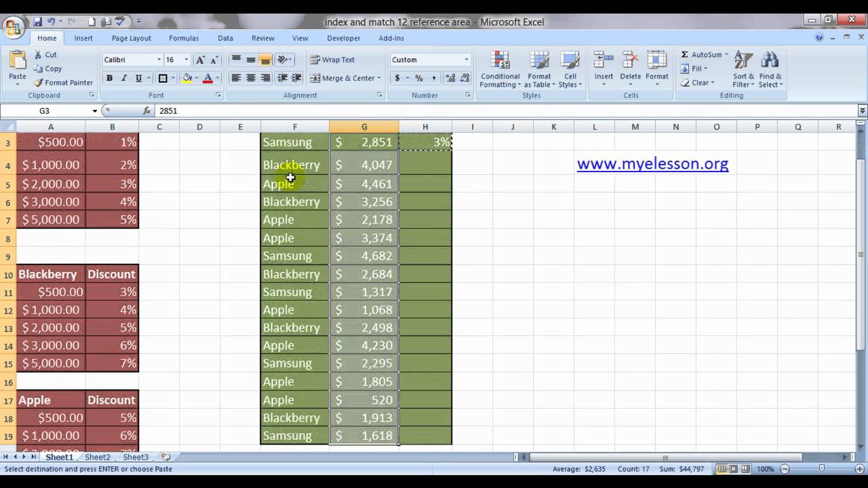Apply Accounting Number Format dollar icon

(x=397, y=78)
